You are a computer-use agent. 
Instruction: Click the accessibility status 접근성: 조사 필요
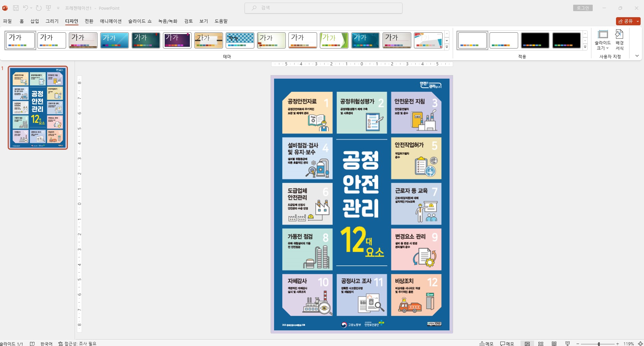tap(77, 344)
